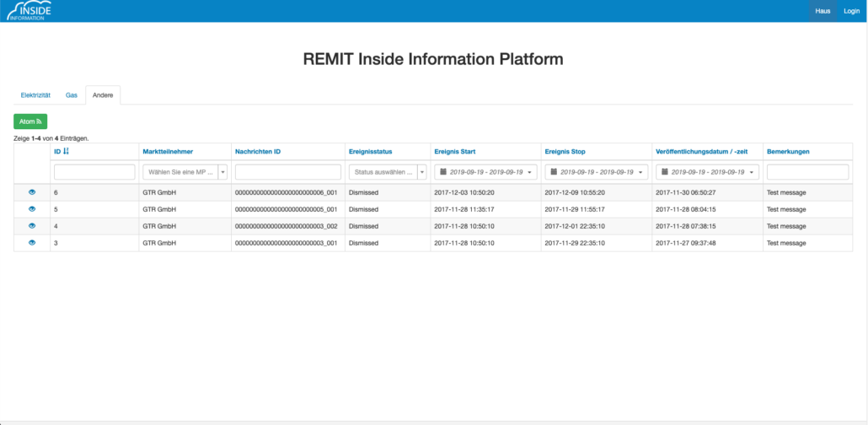Focus the ID filter input field
Screen dimensions: 868x425
pos(94,172)
